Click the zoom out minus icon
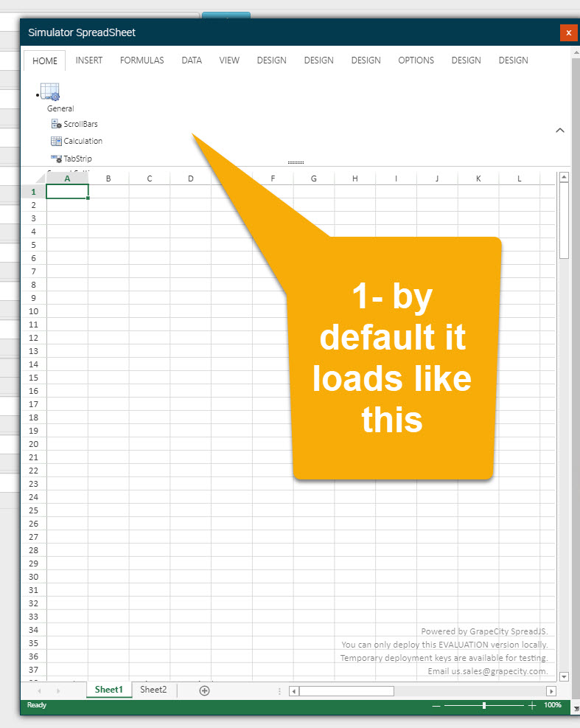The image size is (580, 728). click(436, 706)
